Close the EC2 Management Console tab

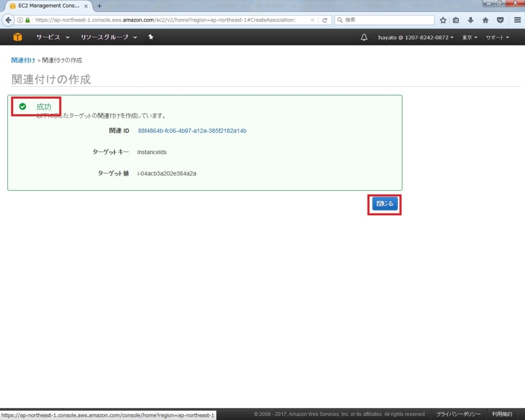point(86,6)
